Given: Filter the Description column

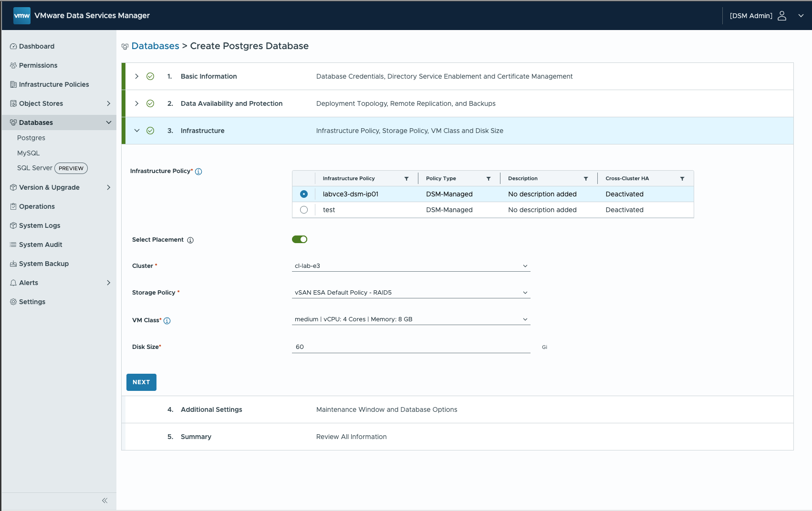Looking at the screenshot, I should [586, 179].
